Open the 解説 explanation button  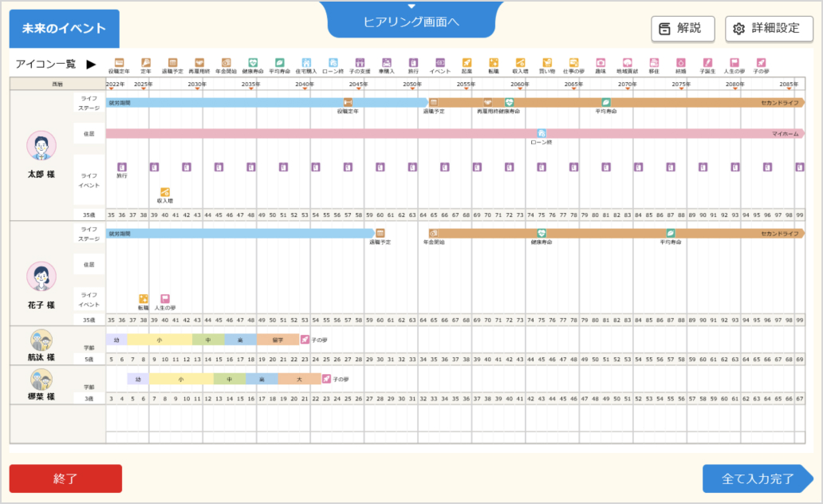(x=683, y=29)
